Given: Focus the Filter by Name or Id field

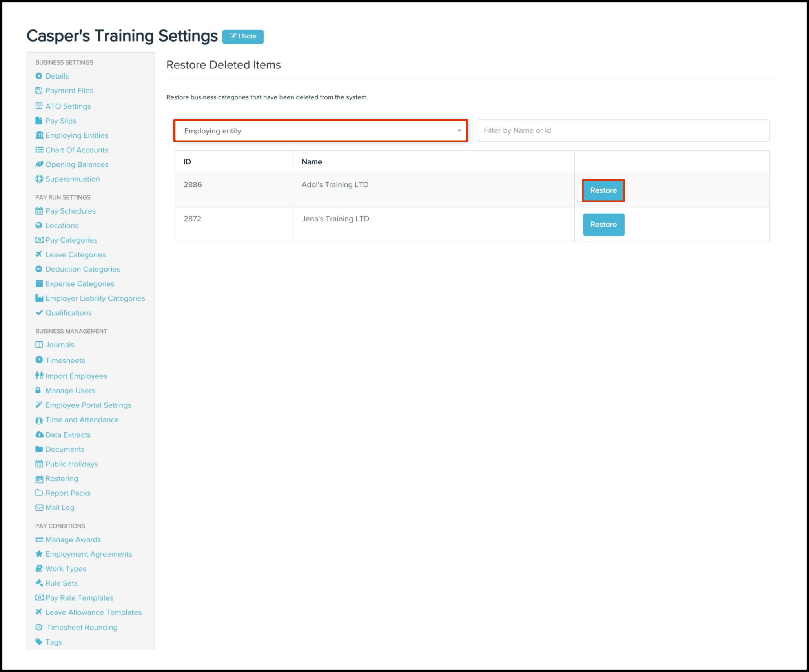Looking at the screenshot, I should pyautogui.click(x=623, y=130).
